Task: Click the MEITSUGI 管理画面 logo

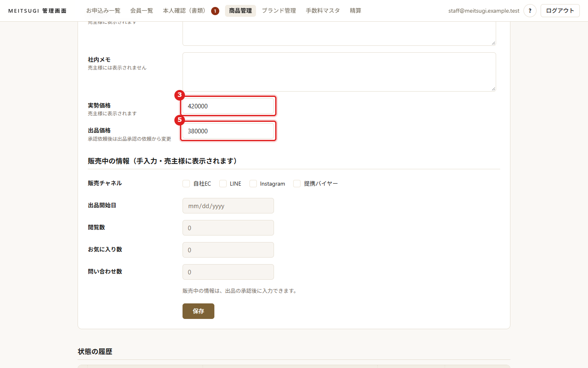Action: 38,11
